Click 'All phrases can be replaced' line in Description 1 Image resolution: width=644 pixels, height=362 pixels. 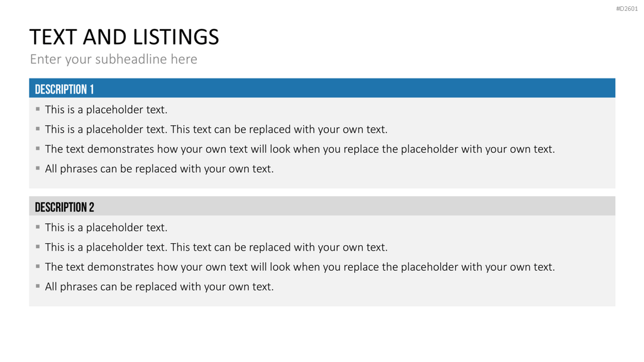159,168
